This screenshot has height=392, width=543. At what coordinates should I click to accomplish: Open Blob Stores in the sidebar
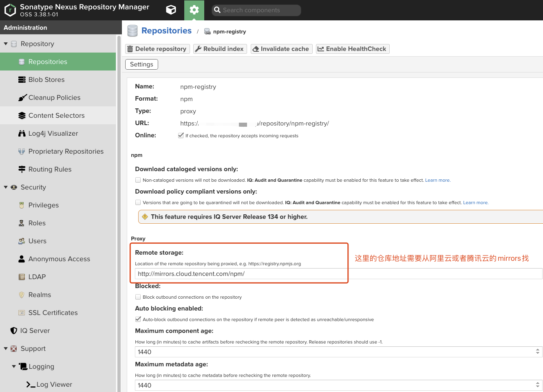point(58,79)
